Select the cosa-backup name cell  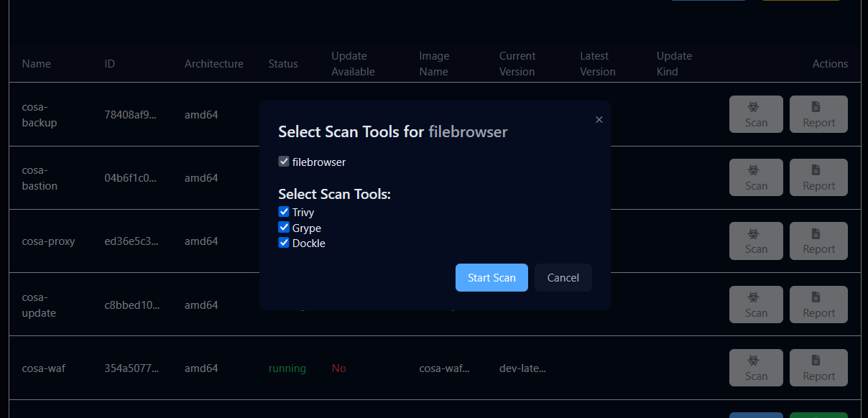click(40, 115)
